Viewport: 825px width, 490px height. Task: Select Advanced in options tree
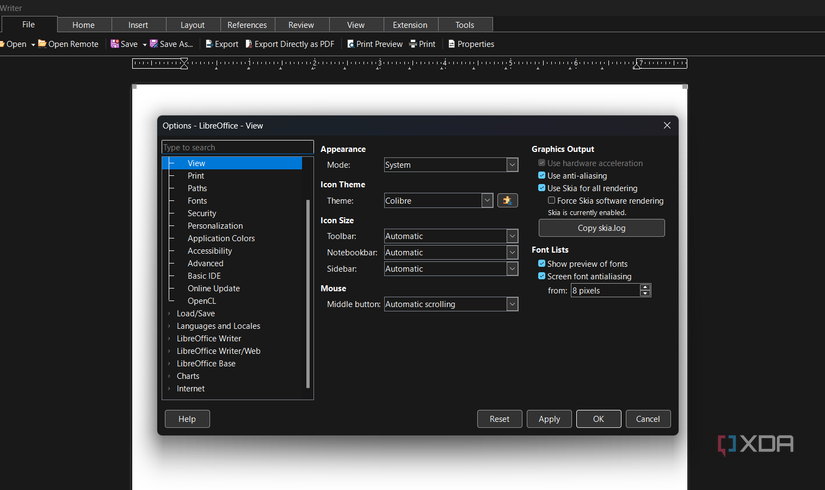[x=205, y=264]
